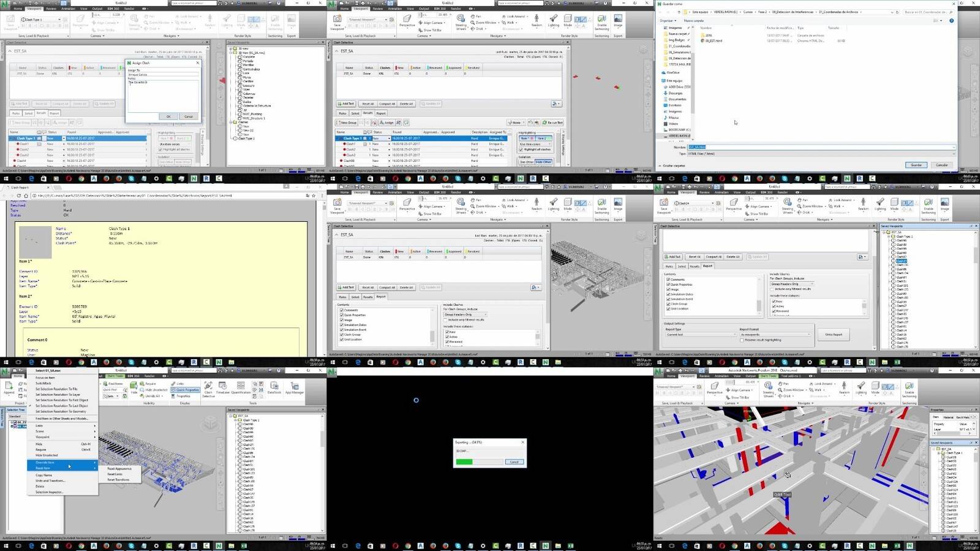Click Steering Wheels in the Write Report window ribbon
The width and height of the screenshot is (980, 551).
click(788, 207)
